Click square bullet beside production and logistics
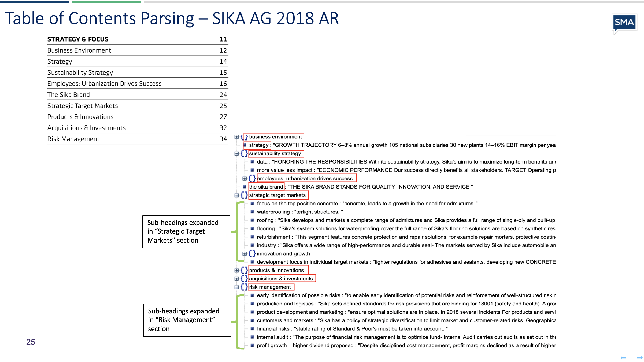This screenshot has width=644, height=362. pos(252,304)
